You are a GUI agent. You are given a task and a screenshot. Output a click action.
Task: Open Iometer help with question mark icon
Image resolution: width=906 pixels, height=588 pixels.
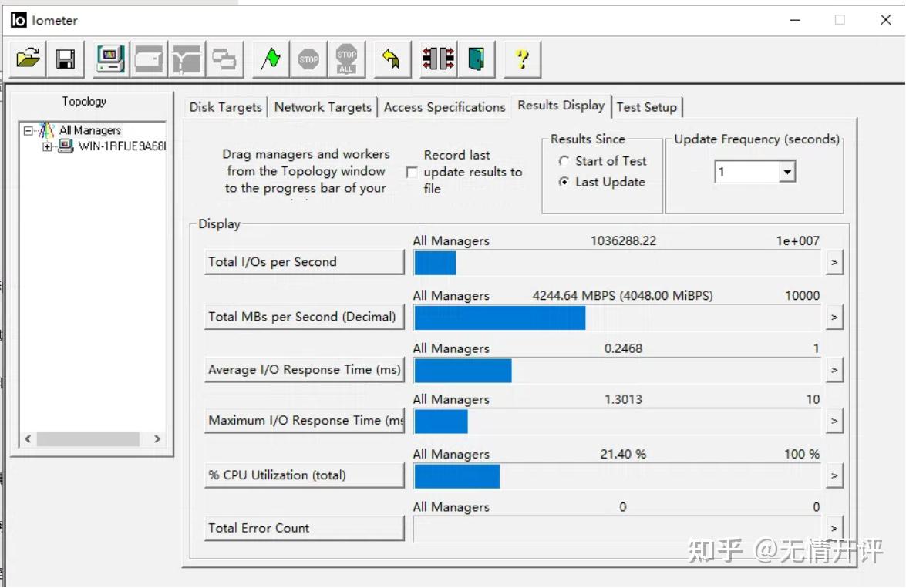click(523, 59)
